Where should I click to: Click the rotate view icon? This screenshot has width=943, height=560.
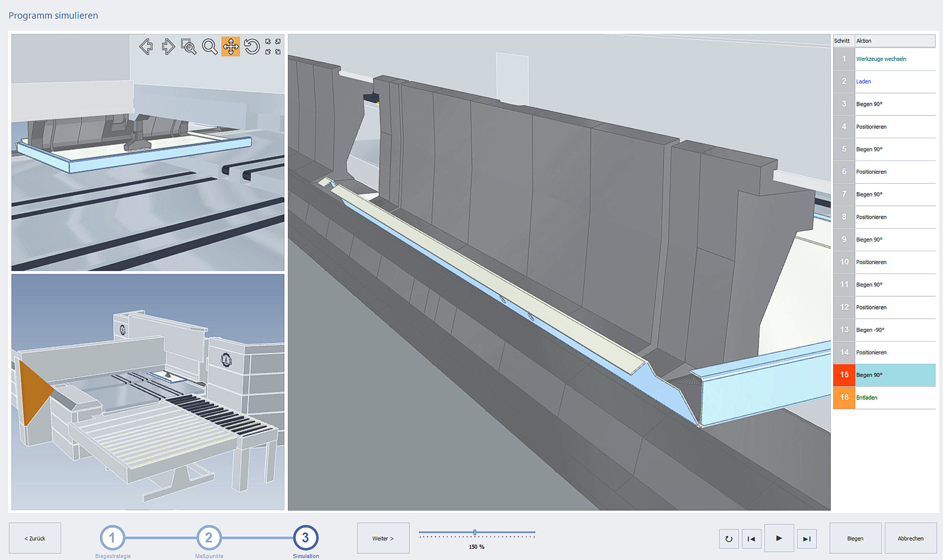pyautogui.click(x=252, y=47)
